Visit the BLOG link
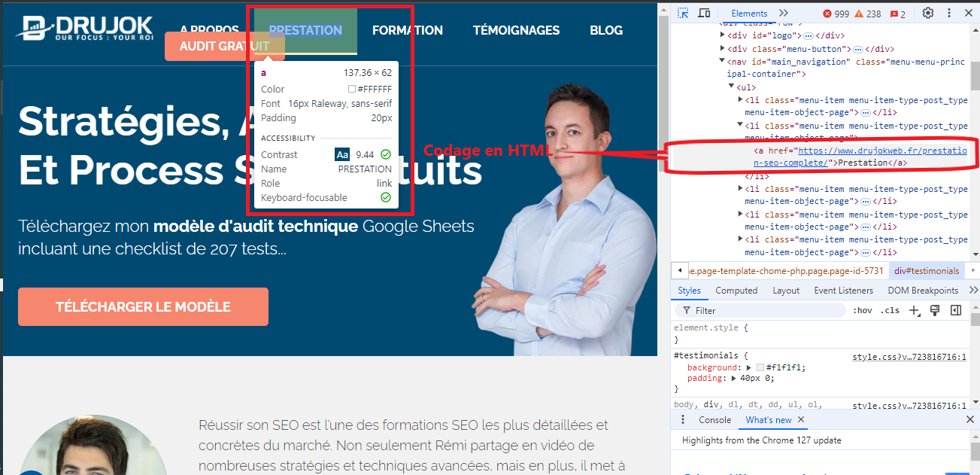The image size is (980, 475). point(606,30)
